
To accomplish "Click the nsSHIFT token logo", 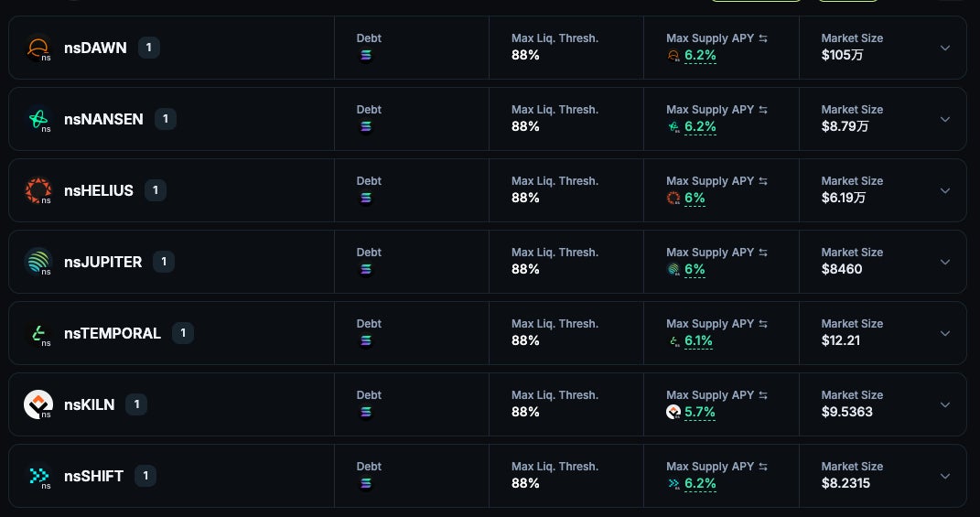I will click(38, 476).
